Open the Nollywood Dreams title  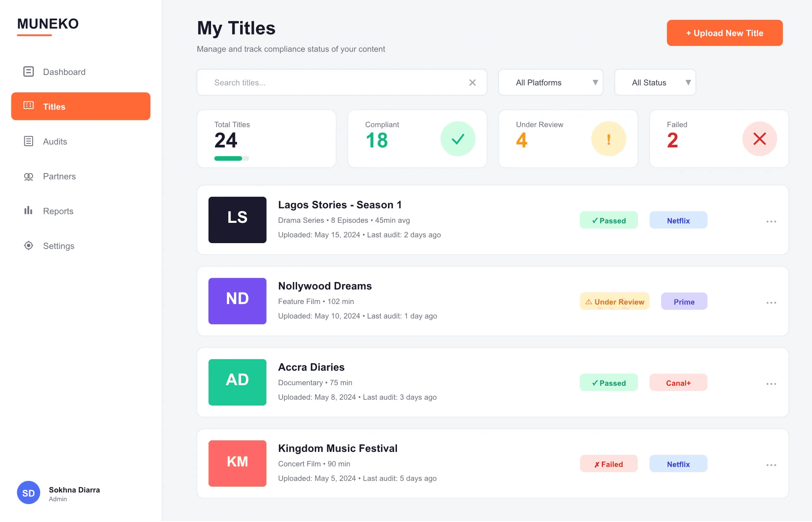[x=325, y=286]
